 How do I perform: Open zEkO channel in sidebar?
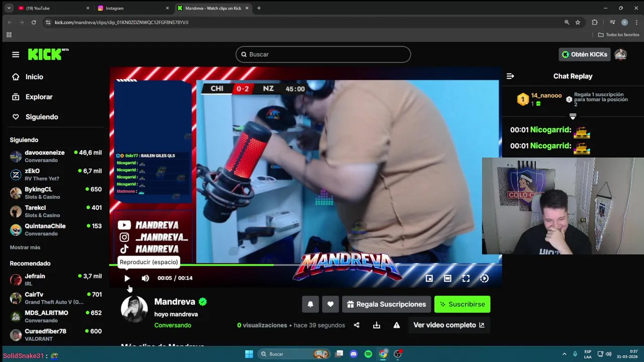[55, 174]
